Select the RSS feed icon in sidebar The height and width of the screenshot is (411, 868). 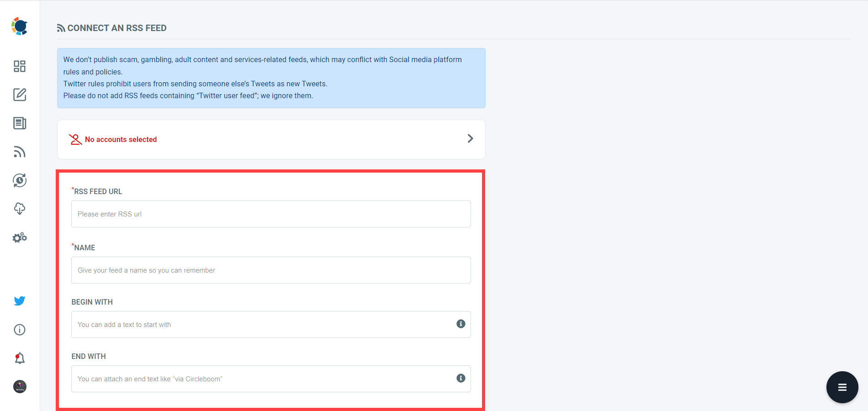19,152
